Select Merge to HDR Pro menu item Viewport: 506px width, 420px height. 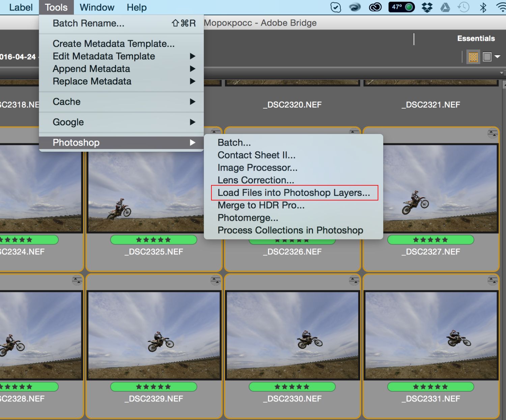tap(261, 205)
